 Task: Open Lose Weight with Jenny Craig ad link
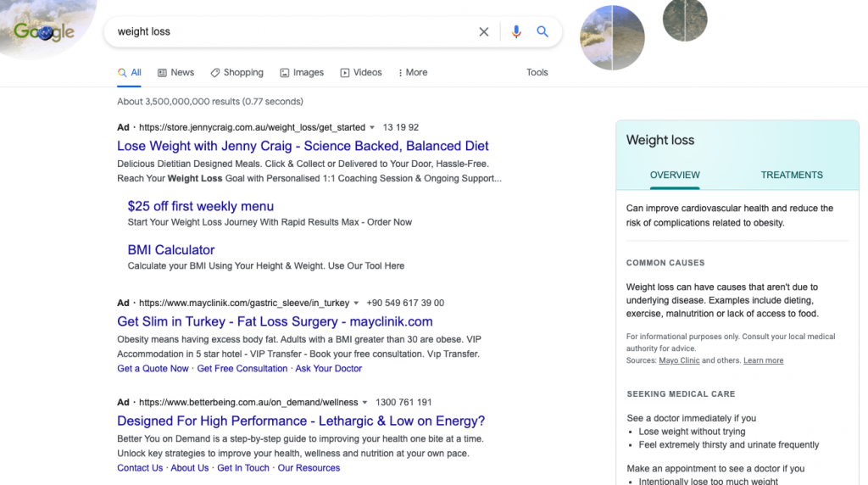tap(303, 146)
